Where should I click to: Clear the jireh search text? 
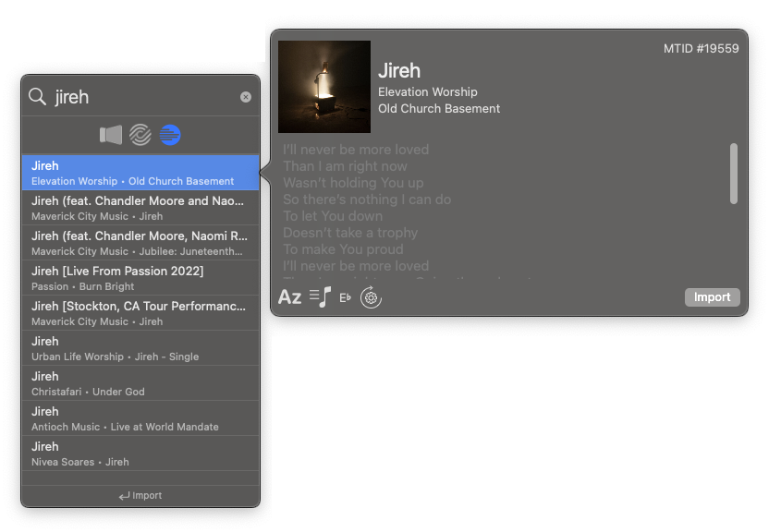point(246,97)
